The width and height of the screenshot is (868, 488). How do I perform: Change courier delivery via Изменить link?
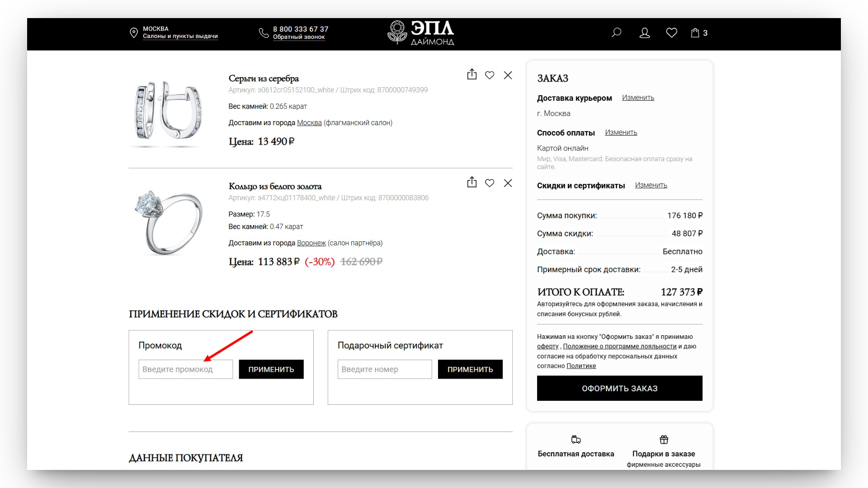pos(637,98)
